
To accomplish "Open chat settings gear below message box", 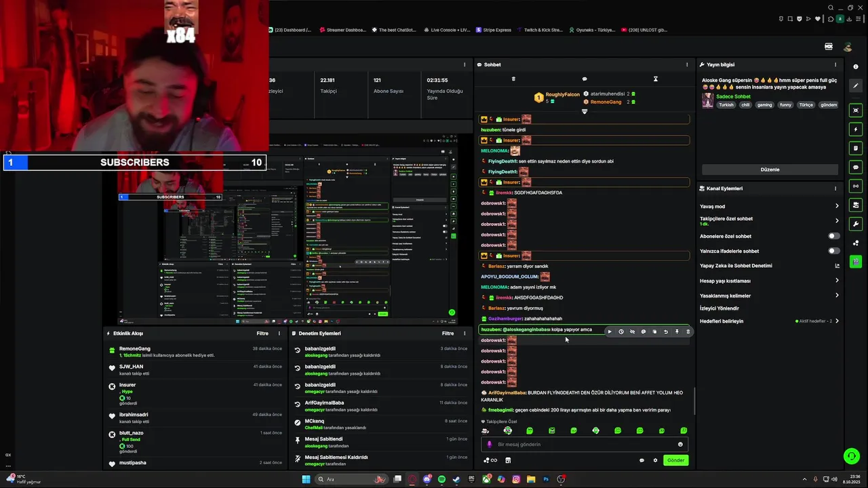I will point(655,460).
